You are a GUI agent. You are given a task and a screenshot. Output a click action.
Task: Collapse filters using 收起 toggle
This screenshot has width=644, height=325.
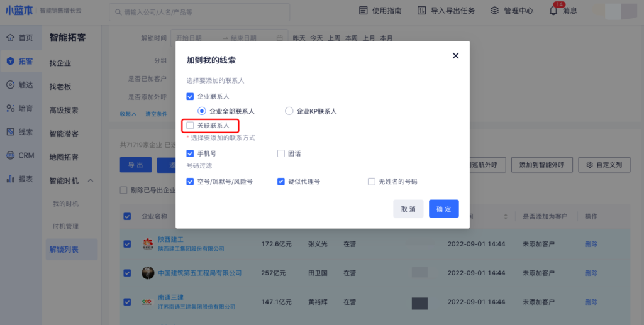point(130,114)
